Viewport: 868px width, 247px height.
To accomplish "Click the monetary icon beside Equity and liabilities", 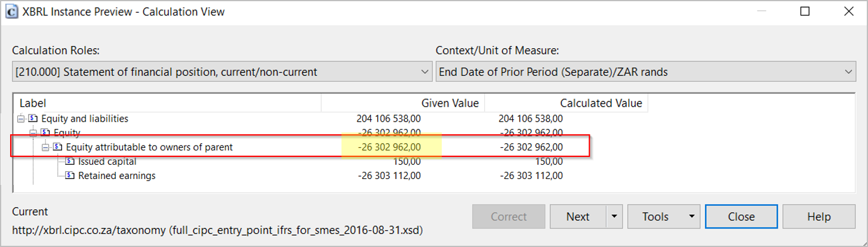I will 33,119.
